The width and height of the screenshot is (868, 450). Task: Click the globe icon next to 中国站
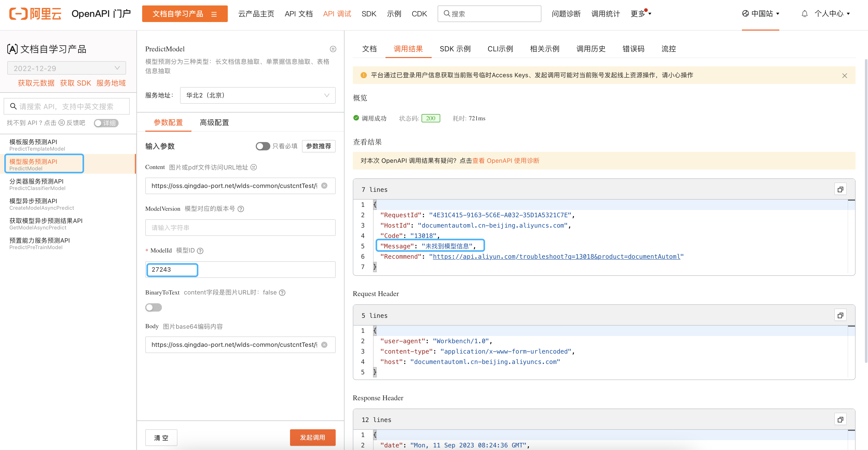point(745,13)
